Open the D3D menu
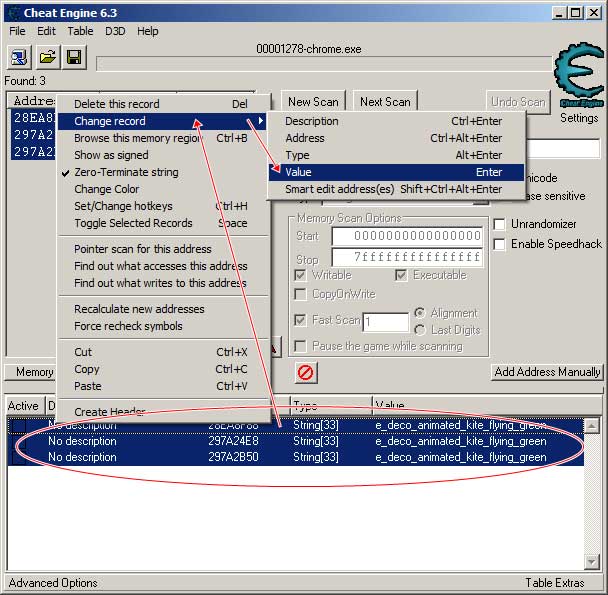Screen dimensions: 608x595 pos(115,31)
